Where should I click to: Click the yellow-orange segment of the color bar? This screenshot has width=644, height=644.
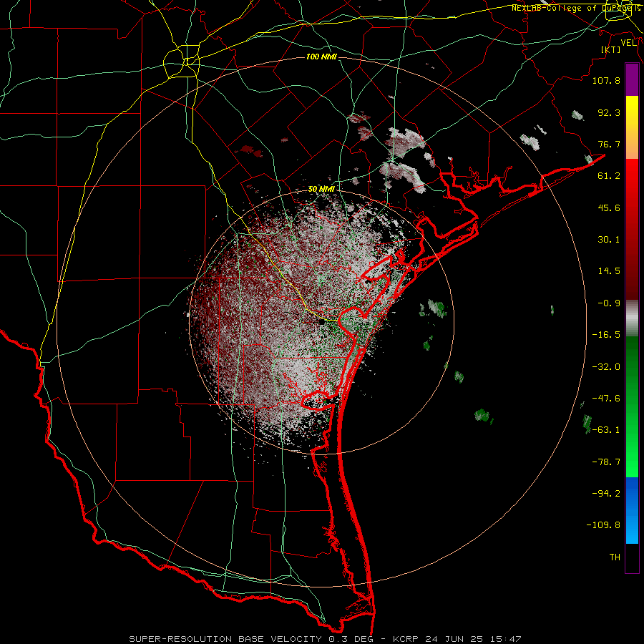632,127
